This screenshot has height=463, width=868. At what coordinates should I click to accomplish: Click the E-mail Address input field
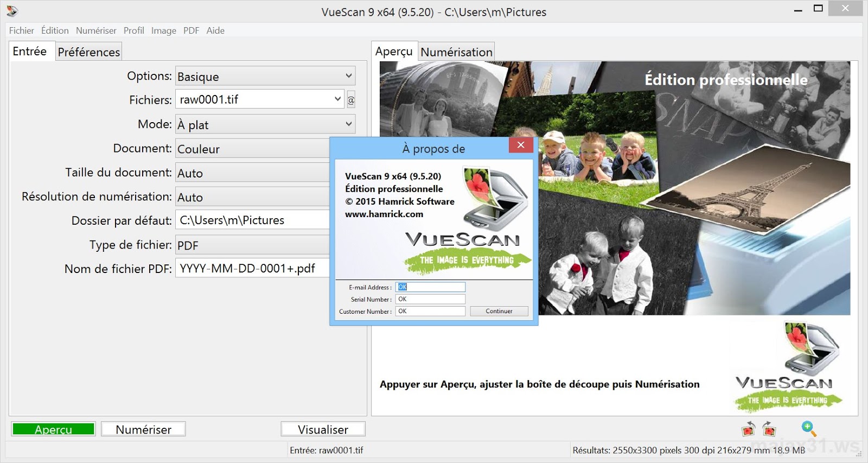tap(430, 287)
